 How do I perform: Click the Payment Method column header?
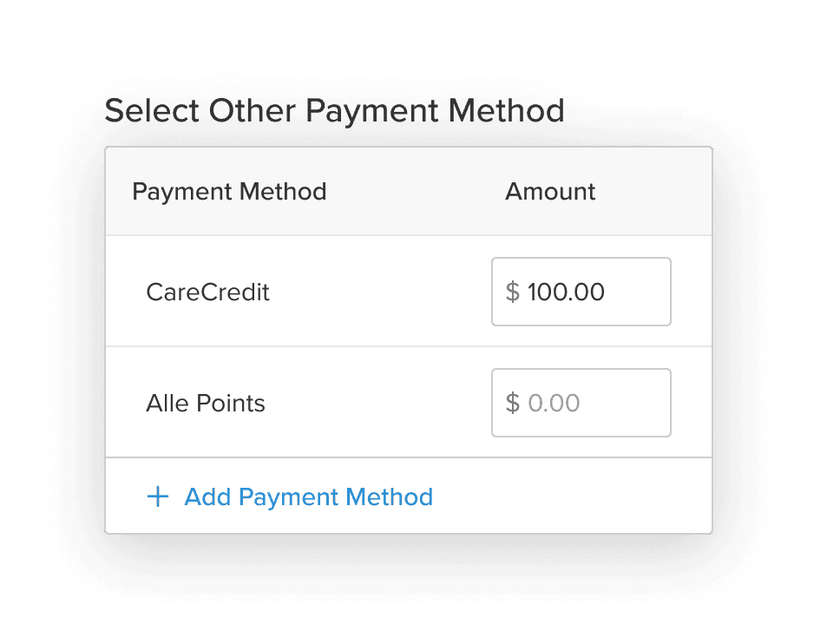coord(229,191)
